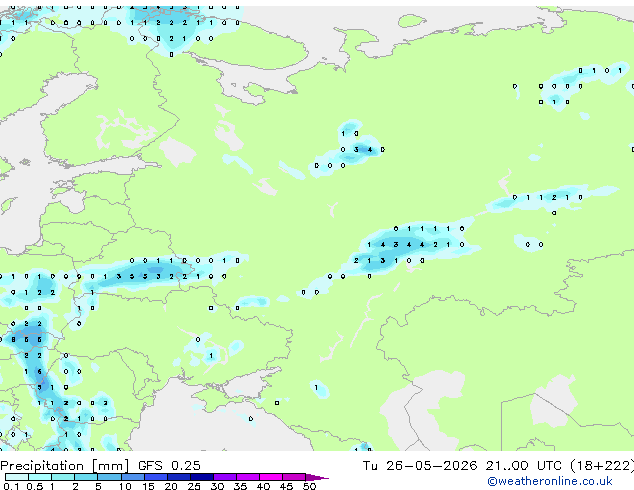634x490 pixels.
Task: Click the 45–50 mm legend swatch
Action: pos(294,477)
